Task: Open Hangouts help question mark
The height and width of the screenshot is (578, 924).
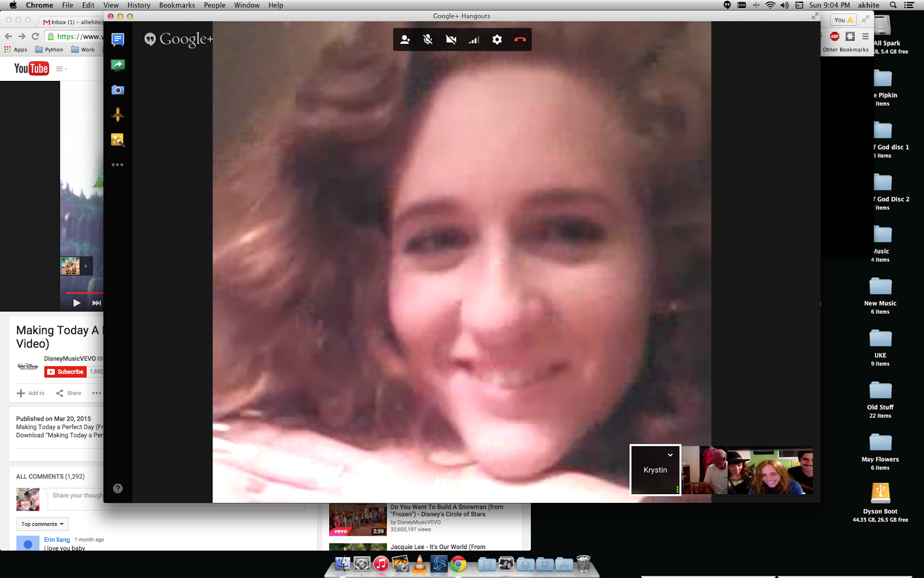Action: click(118, 488)
